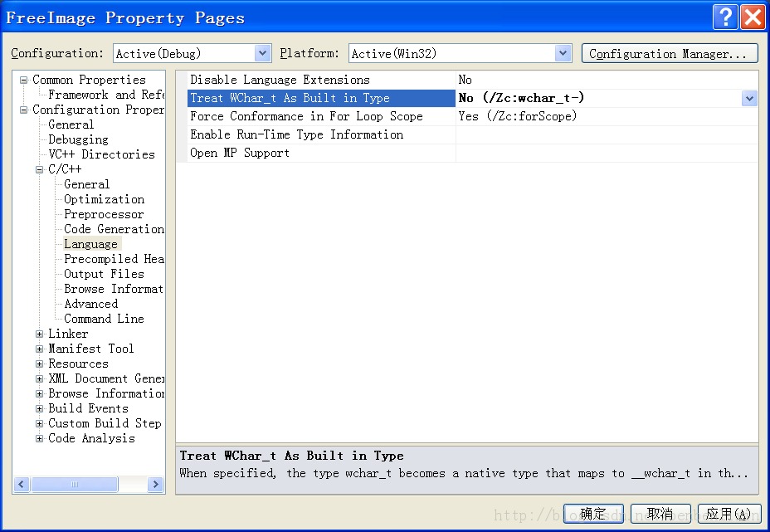770x532 pixels.
Task: Select the Optimization page
Action: [104, 199]
